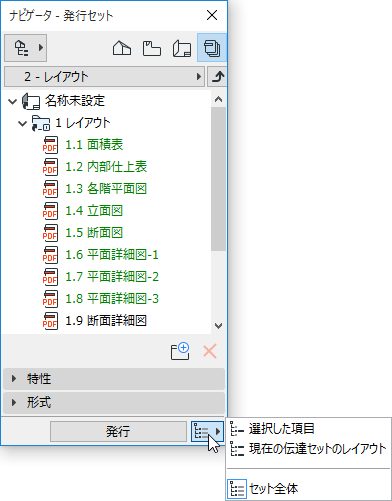Click PDF icon of 1.3 各階平面図

[x=50, y=189]
